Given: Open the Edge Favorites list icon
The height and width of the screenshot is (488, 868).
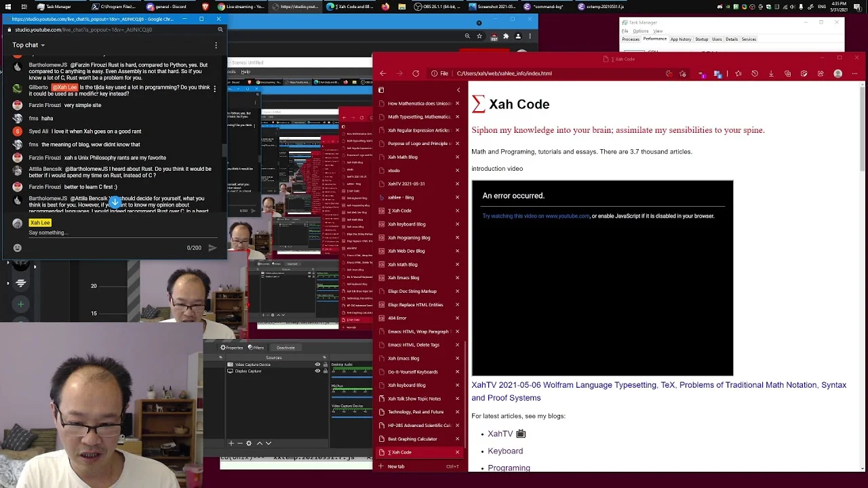Looking at the screenshot, I should pyautogui.click(x=738, y=73).
